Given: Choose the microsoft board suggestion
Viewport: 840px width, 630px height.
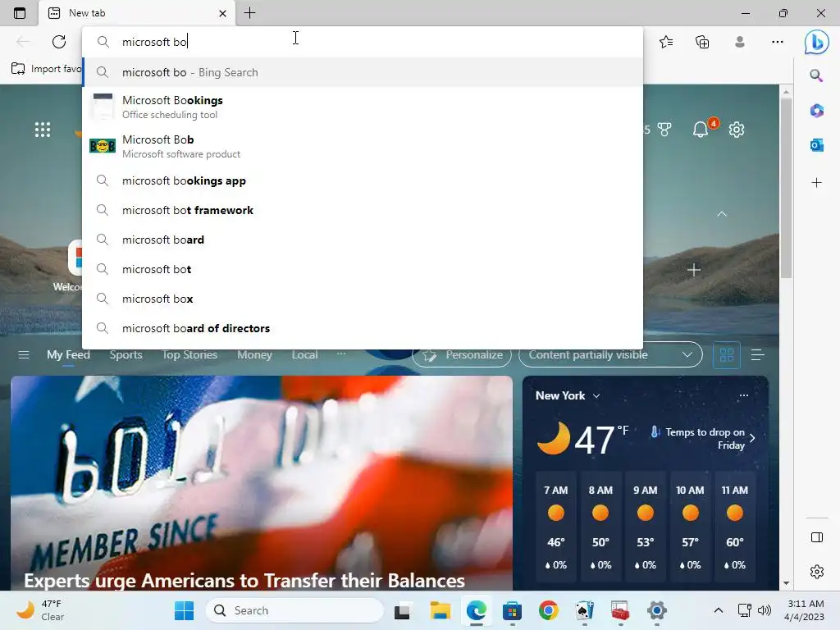Looking at the screenshot, I should pos(363,240).
